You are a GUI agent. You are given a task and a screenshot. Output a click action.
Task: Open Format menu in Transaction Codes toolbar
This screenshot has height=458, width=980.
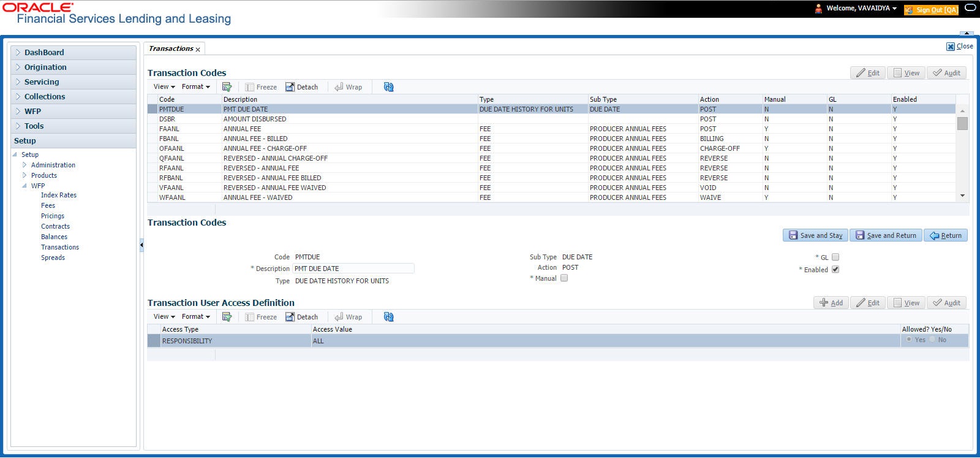196,87
